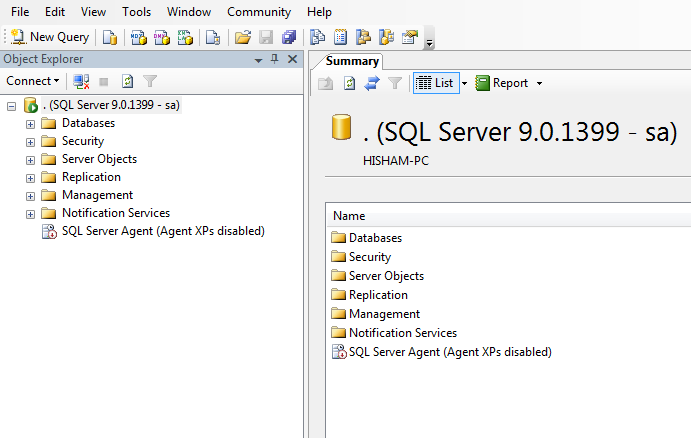Open the Registered Servers window icon
Screen dimensions: 691x438
point(317,37)
